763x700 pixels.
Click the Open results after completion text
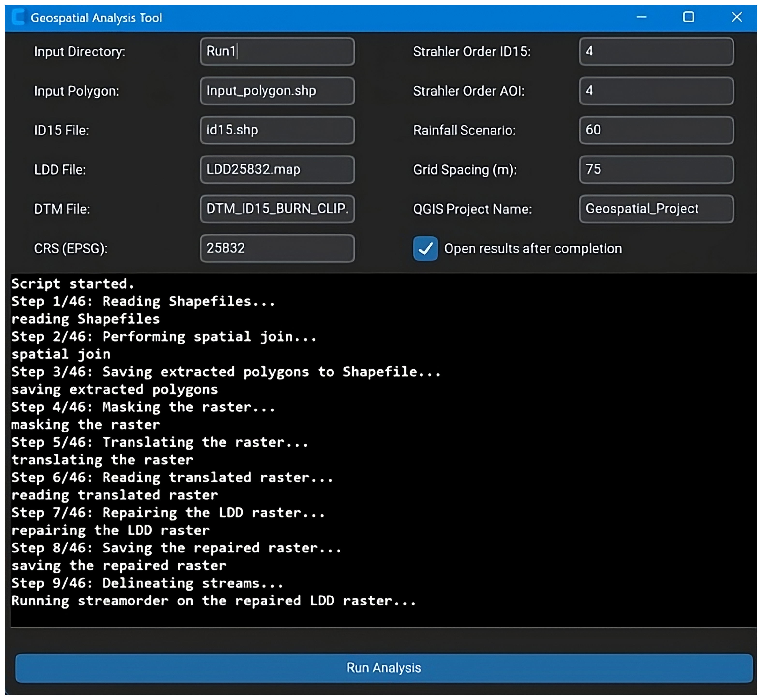(533, 249)
